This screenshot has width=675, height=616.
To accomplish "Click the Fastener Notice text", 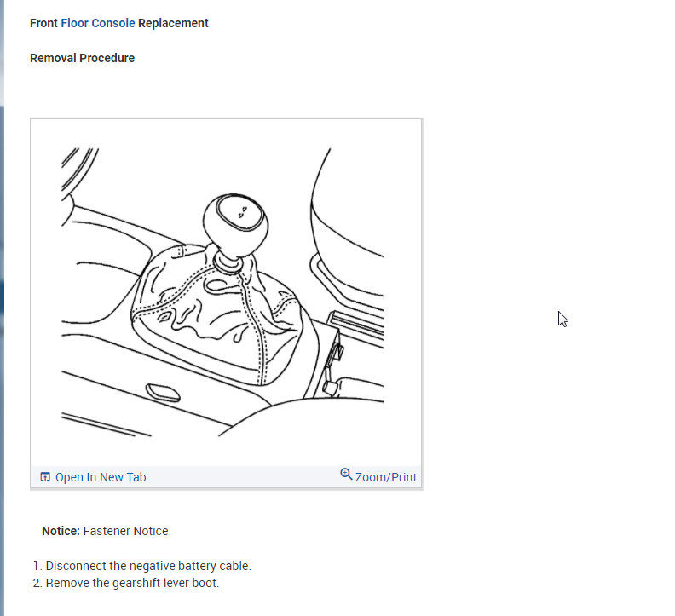I will [x=127, y=531].
